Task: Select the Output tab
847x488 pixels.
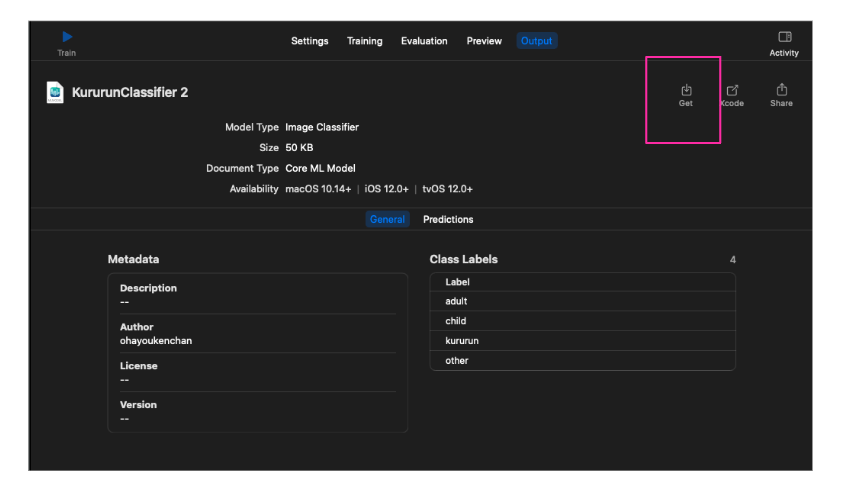Action: (x=536, y=41)
